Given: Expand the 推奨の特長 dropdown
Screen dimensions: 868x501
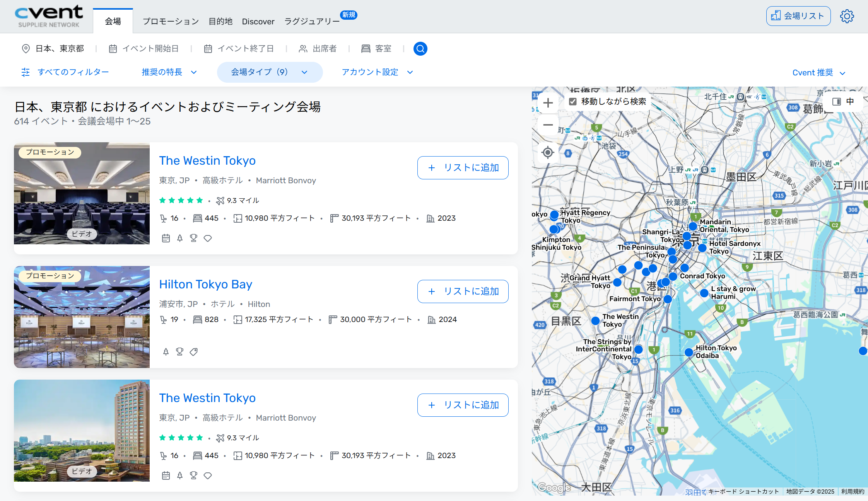Looking at the screenshot, I should (169, 72).
